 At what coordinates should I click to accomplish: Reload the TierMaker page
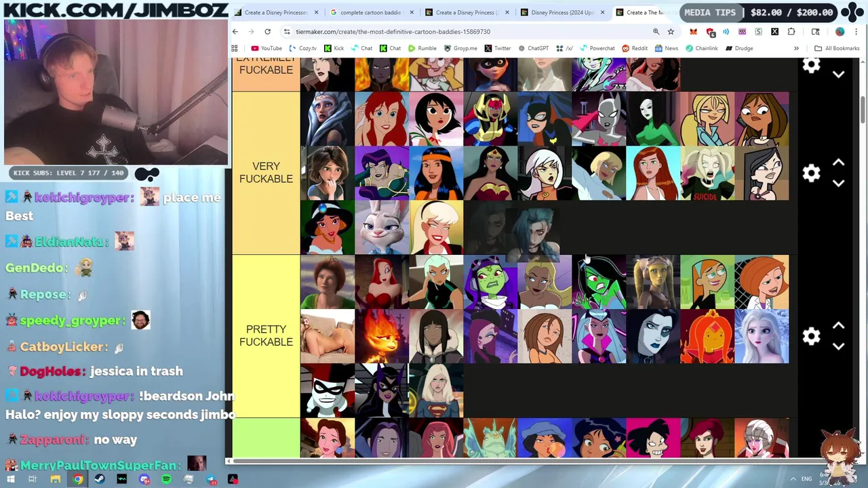[268, 32]
